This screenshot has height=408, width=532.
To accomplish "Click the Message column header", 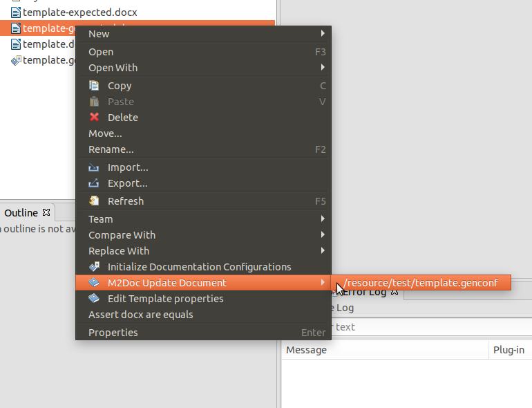I will 307,350.
